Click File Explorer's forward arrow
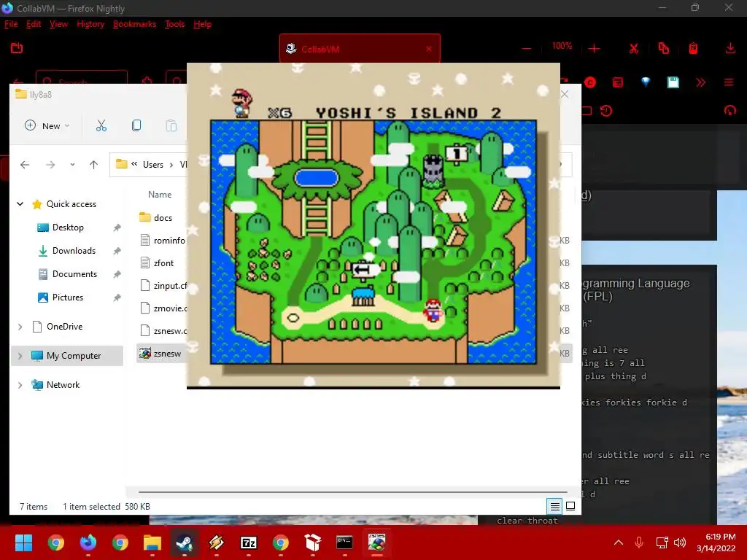The image size is (747, 560). tap(50, 165)
